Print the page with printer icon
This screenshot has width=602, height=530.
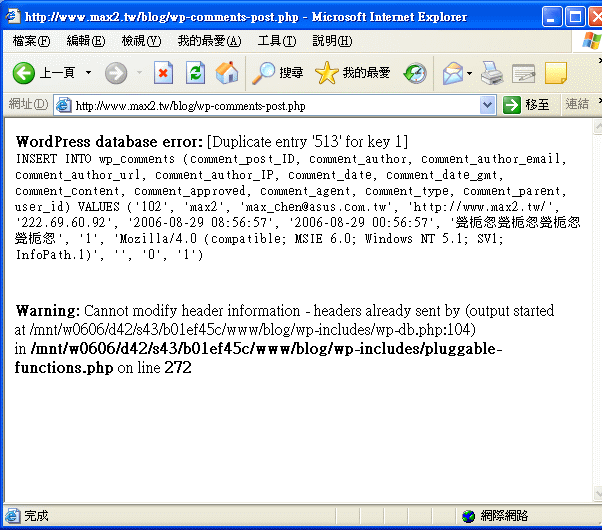click(492, 73)
